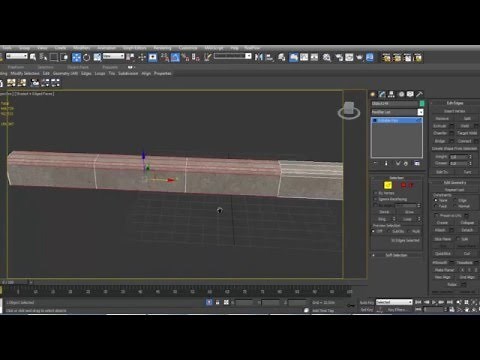
Task: Click the object color swatch
Action: point(422,104)
